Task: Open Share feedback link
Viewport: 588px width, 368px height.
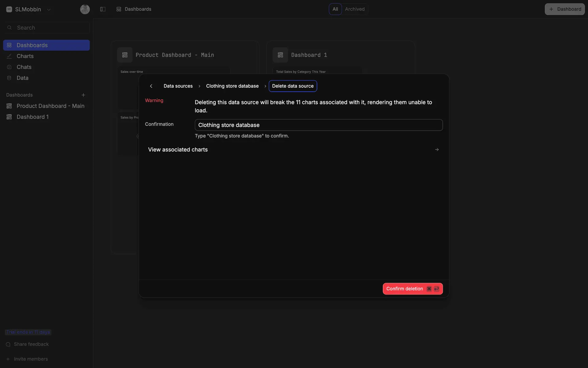Action: (31, 344)
